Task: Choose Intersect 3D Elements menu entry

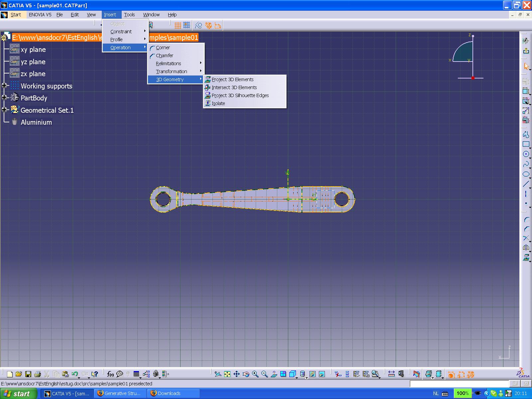Action: tap(245, 87)
